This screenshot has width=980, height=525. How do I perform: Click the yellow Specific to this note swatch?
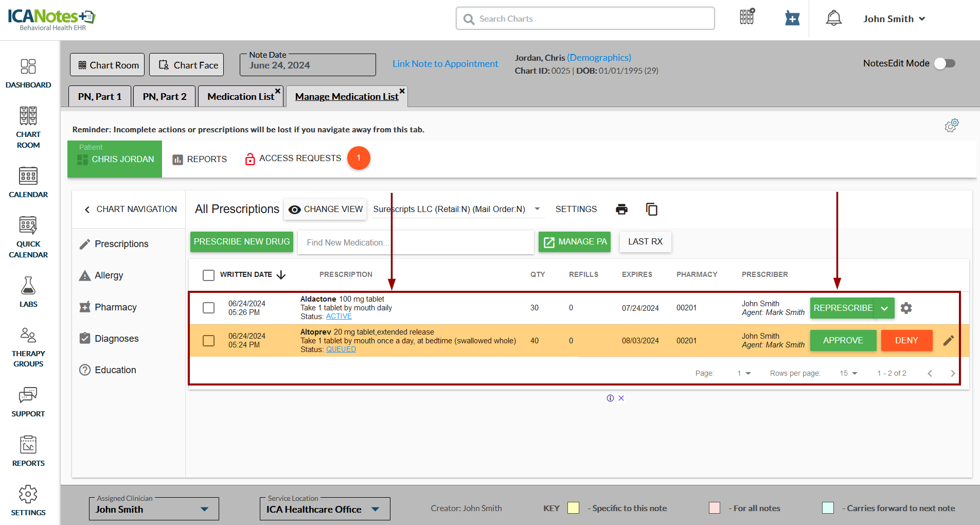(573, 508)
